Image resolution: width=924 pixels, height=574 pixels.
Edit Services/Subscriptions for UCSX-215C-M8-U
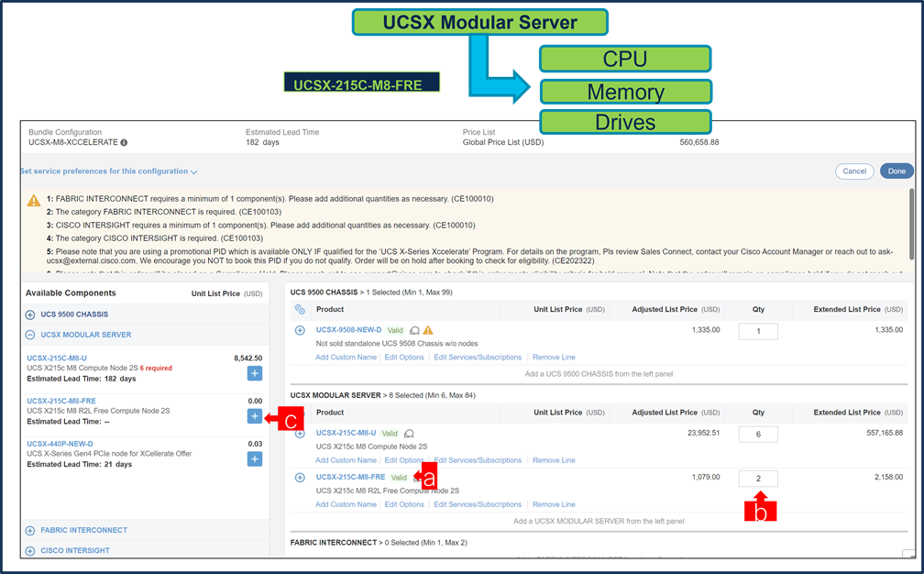pyautogui.click(x=478, y=460)
